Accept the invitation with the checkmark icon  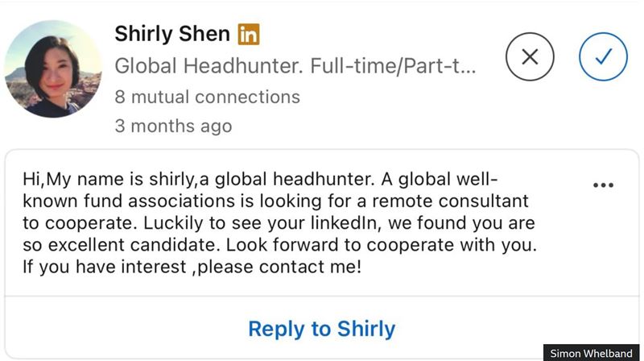(603, 56)
